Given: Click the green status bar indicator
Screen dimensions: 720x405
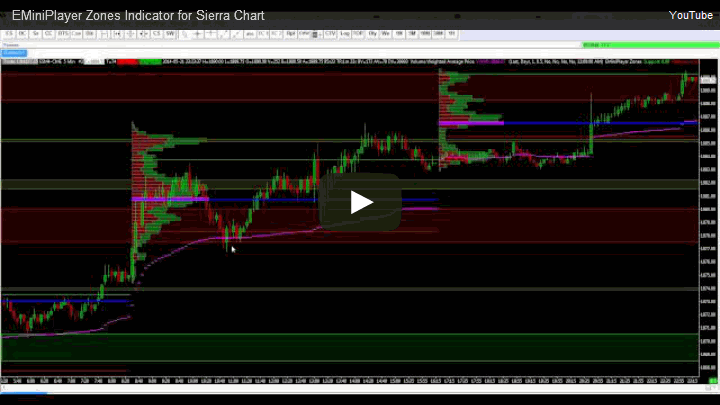Looking at the screenshot, I should pyautogui.click(x=650, y=45).
